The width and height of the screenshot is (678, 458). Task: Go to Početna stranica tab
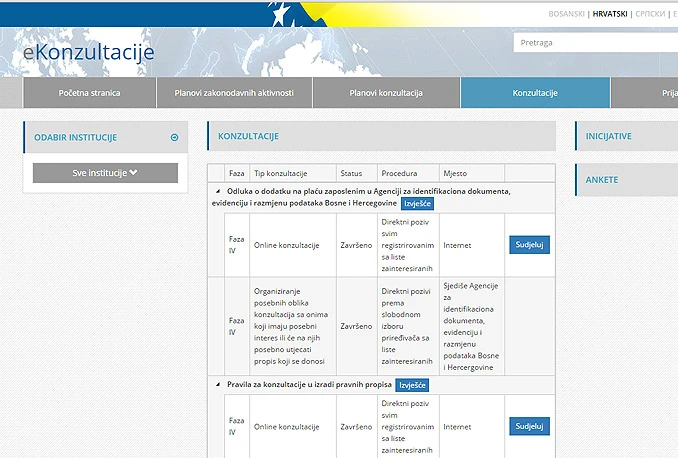[x=90, y=93]
